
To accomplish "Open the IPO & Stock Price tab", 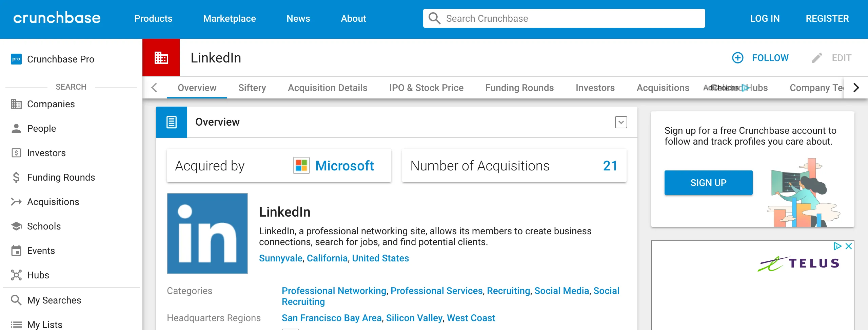I will pyautogui.click(x=426, y=88).
